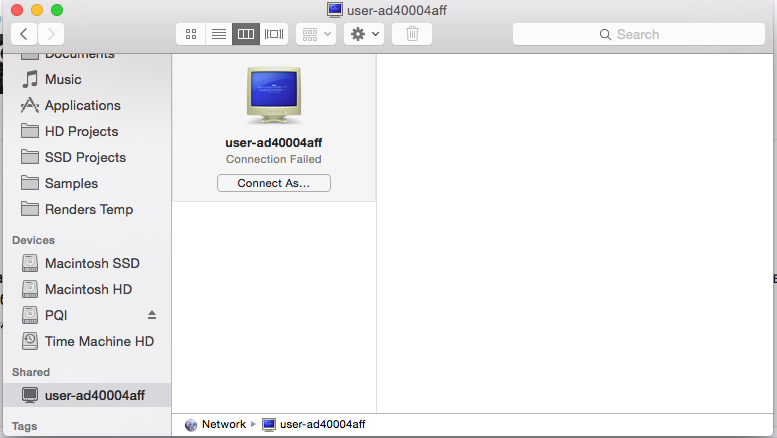Click the SSD Projects folder icon
The height and width of the screenshot is (438, 777).
tap(30, 157)
